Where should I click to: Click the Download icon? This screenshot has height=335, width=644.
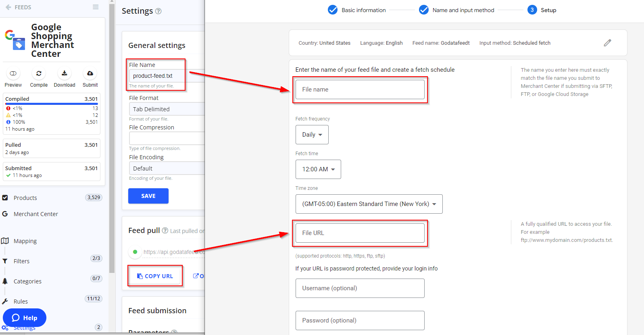point(65,73)
